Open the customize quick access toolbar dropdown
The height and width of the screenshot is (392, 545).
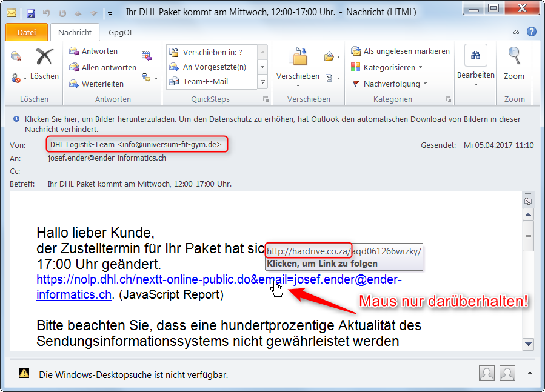[x=110, y=13]
